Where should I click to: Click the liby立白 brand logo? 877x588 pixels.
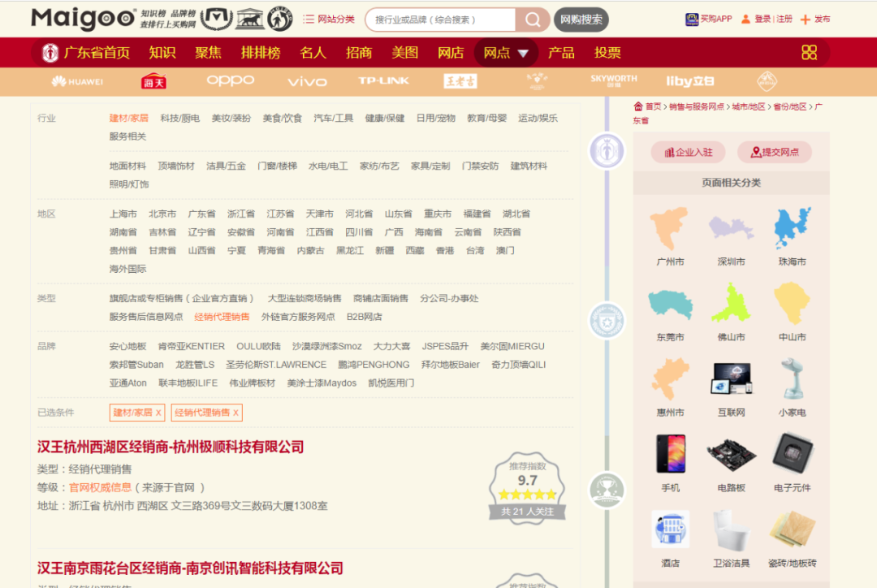click(690, 81)
